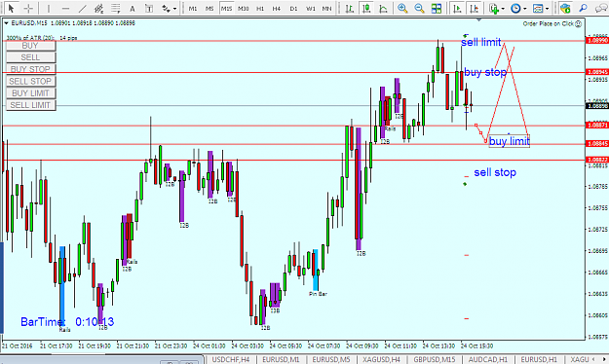The height and width of the screenshot is (364, 609).
Task: Switch chart to D1 timeframe
Action: tap(293, 8)
